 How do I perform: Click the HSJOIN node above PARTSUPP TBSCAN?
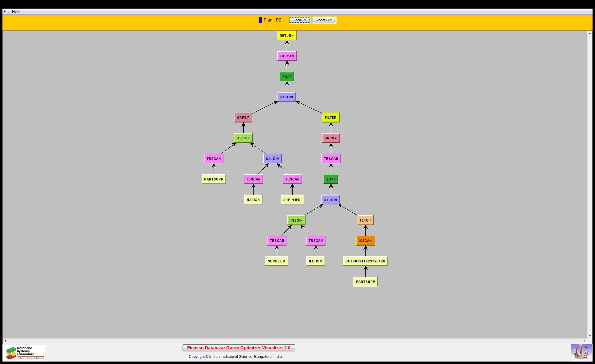point(243,138)
